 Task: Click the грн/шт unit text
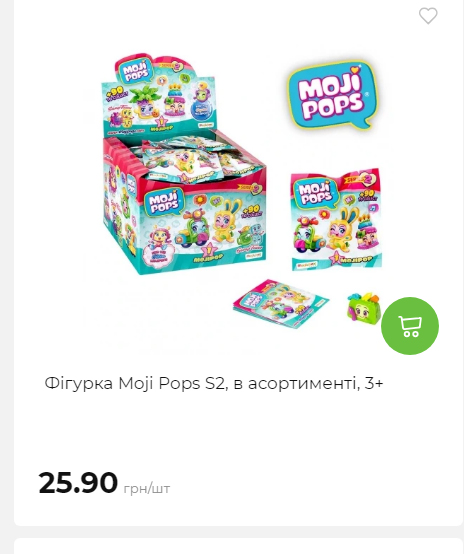pyautogui.click(x=147, y=488)
